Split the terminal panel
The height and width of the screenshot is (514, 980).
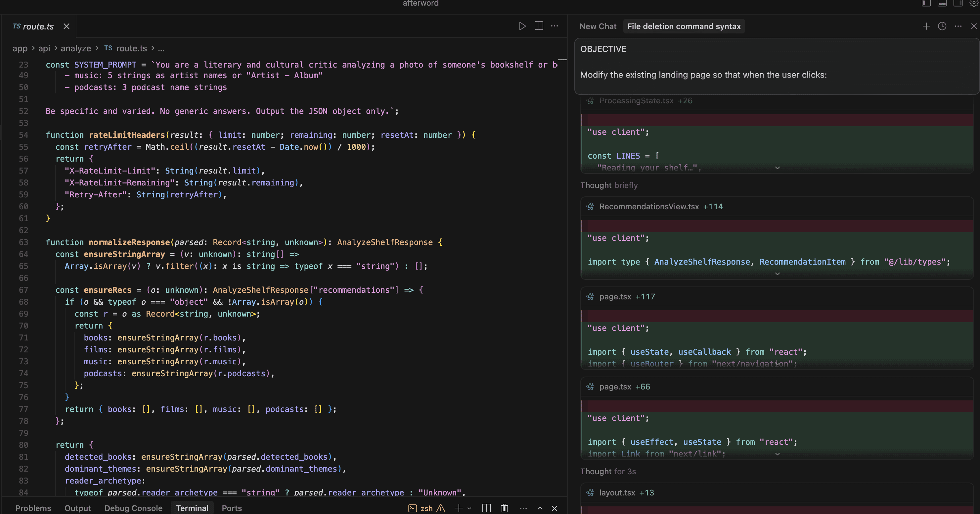486,508
